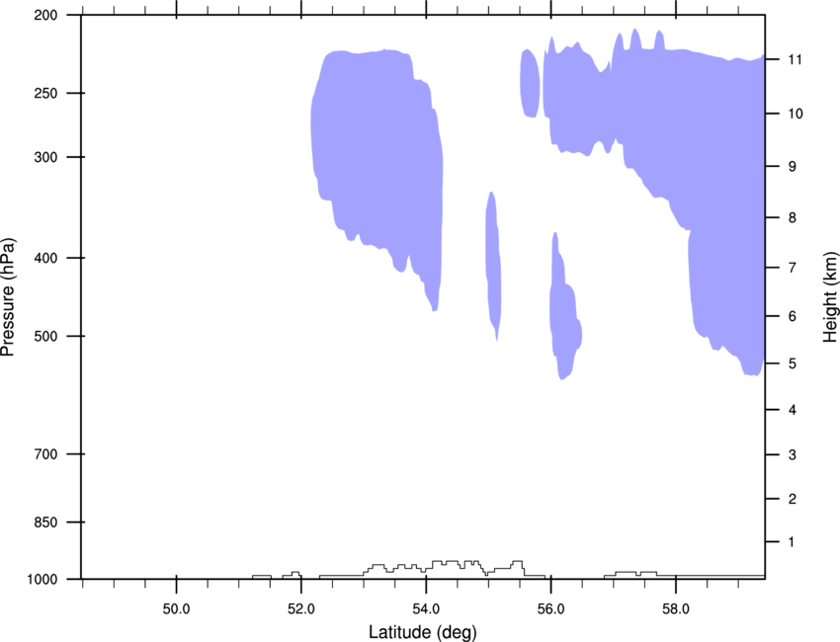This screenshot has height=642, width=840.
Task: Pick the 1 km height label
Action: (x=792, y=542)
